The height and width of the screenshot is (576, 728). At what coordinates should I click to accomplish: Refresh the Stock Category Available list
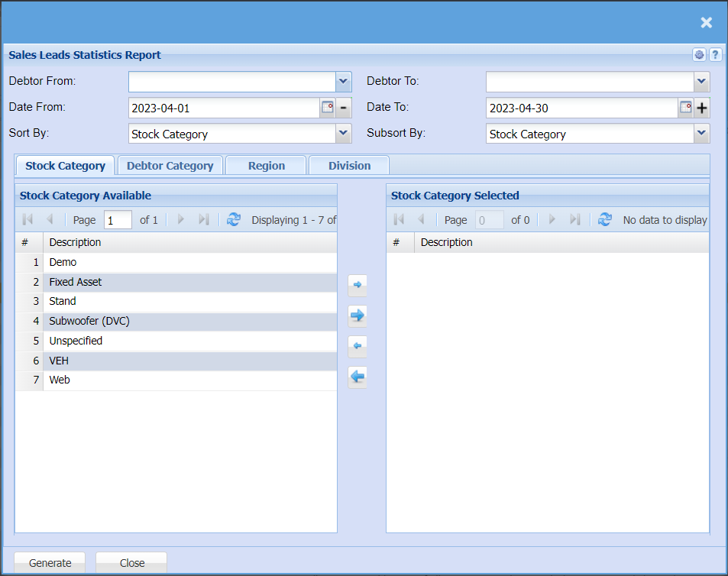tap(234, 220)
